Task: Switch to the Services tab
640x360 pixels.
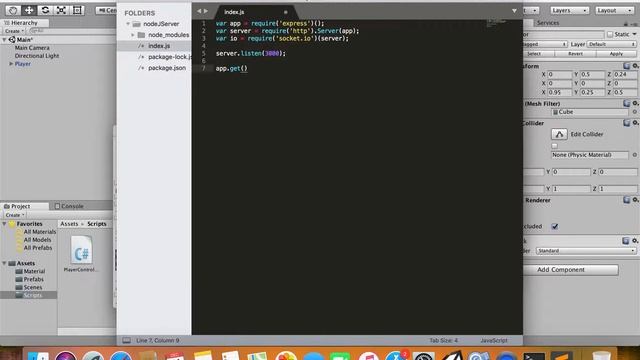Action: pyautogui.click(x=548, y=23)
